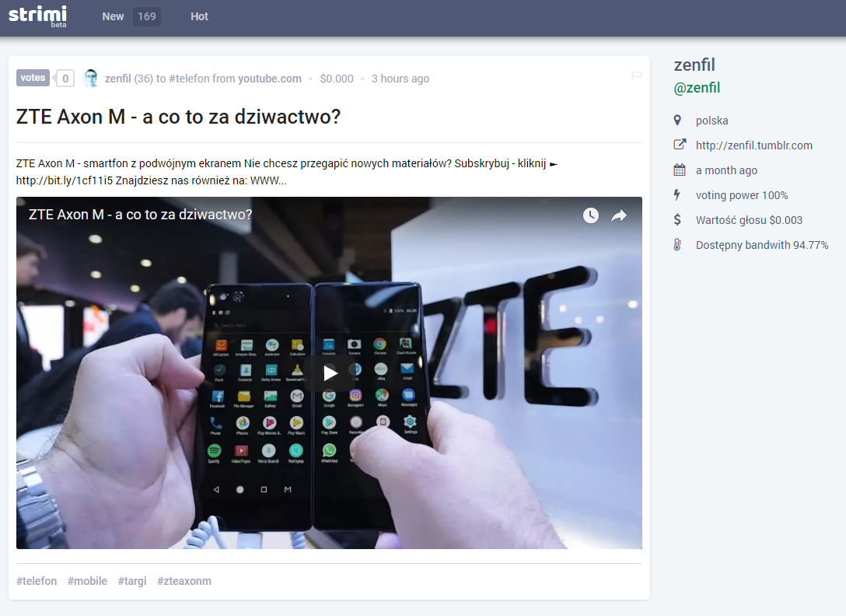Viewport: 846px width, 616px height.
Task: Open the #zteaxonm tag
Action: pos(184,581)
